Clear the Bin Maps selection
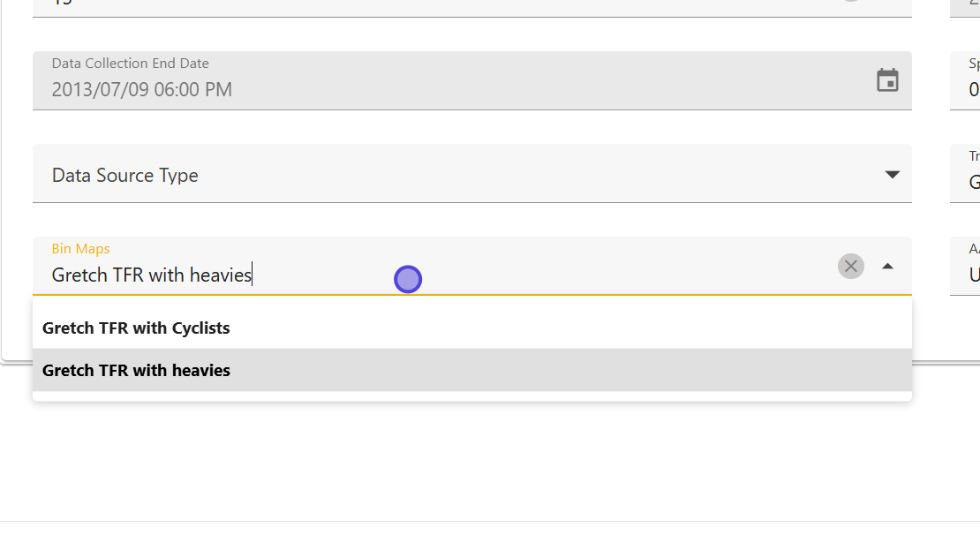 click(850, 266)
